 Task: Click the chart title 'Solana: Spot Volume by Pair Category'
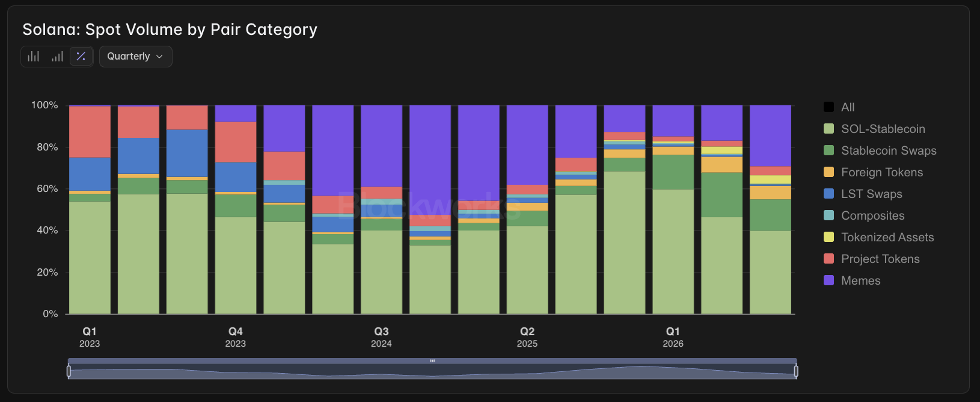coord(170,29)
